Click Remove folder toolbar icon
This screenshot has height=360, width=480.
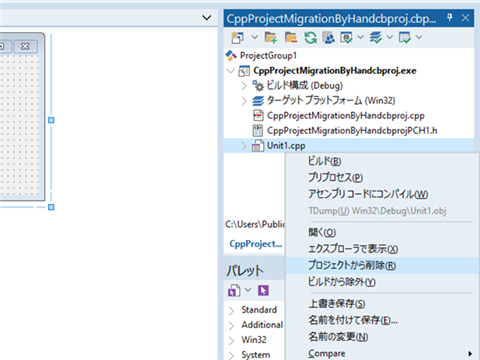[291, 37]
